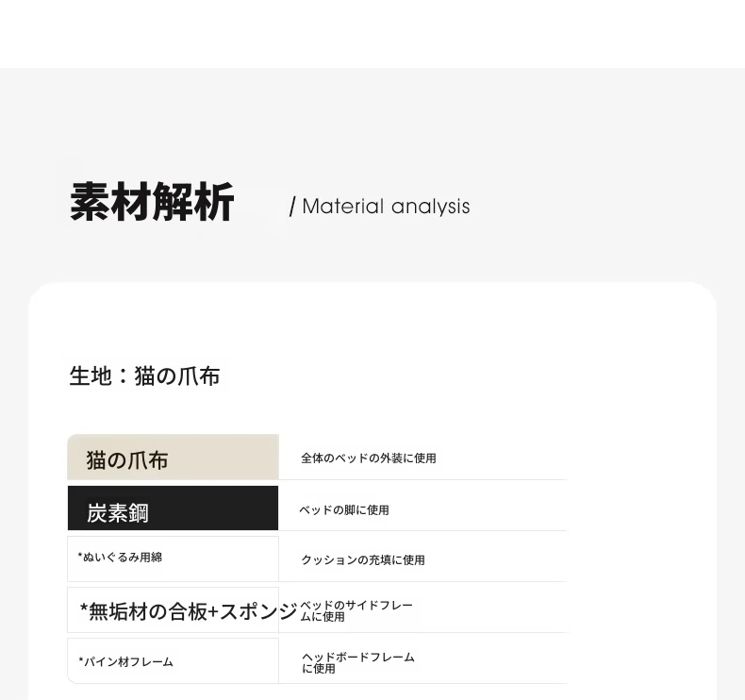
Task: Click the 猫の爪布 text in beige row
Action: pos(127,460)
